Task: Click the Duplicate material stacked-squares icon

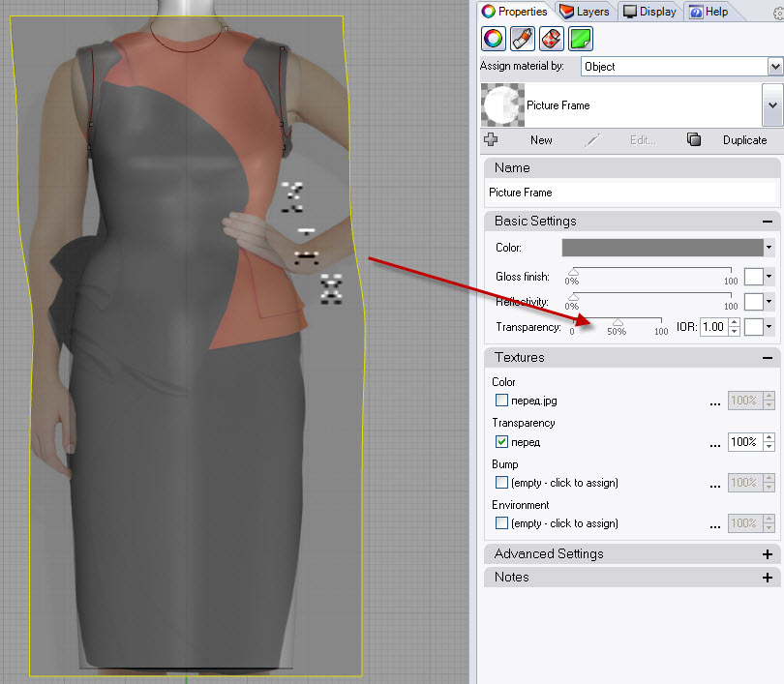Action: (693, 139)
